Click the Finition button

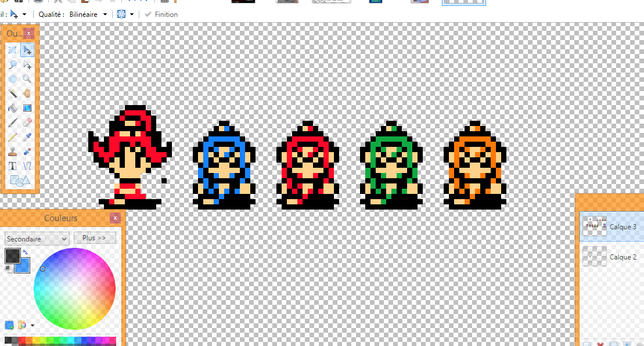point(161,14)
